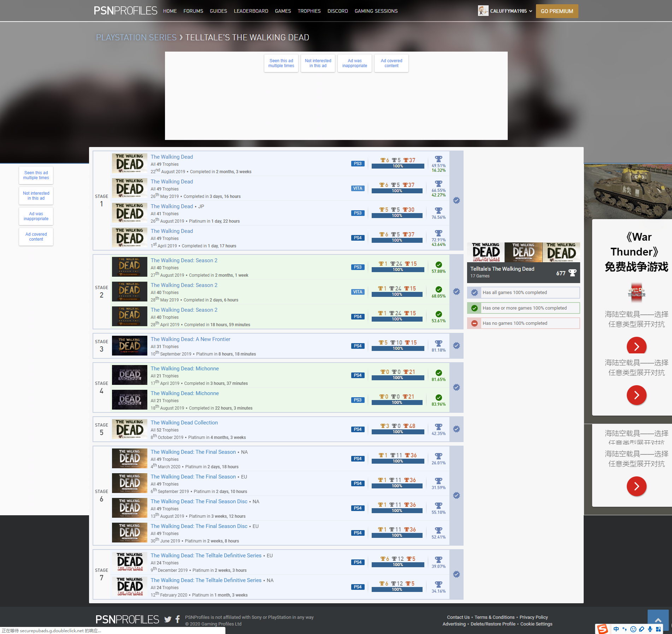Click the Contact Us footer link
This screenshot has height=634, width=672.
pos(458,617)
